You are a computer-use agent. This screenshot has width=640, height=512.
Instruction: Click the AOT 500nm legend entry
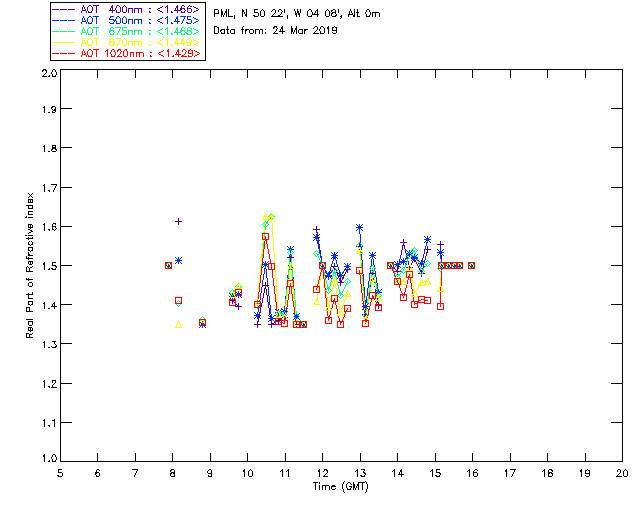coord(127,20)
